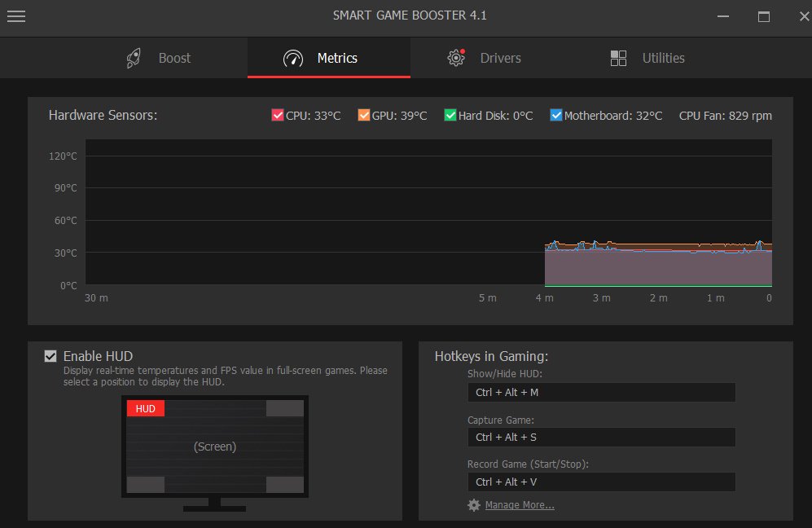812x528 pixels.
Task: Minimize the Smart Game Booster window
Action: 723,16
